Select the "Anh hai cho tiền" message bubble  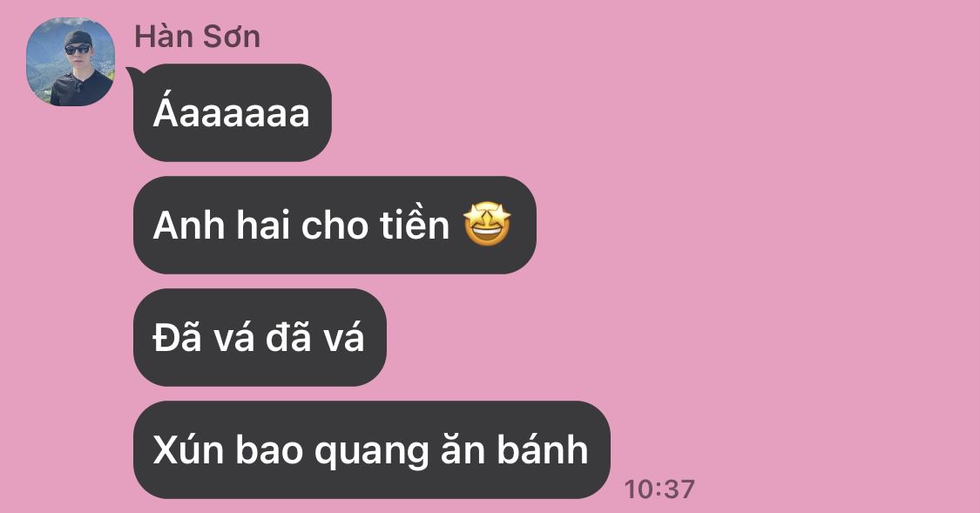coord(335,225)
